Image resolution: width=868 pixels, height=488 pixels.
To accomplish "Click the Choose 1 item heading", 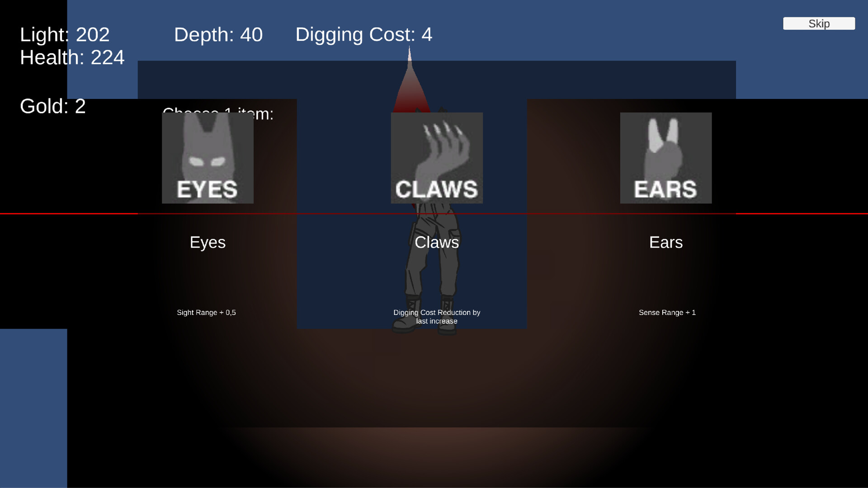I will click(260, 114).
